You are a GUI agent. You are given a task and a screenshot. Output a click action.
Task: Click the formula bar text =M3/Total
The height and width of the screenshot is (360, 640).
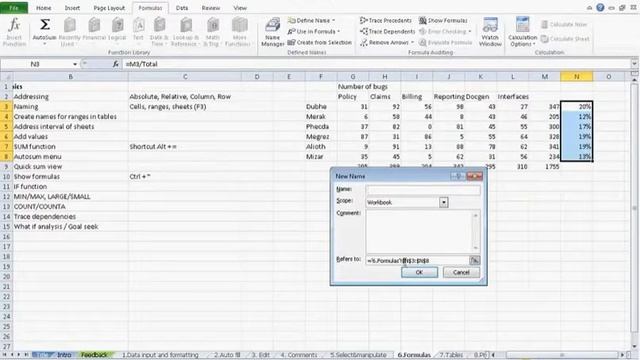pos(142,64)
